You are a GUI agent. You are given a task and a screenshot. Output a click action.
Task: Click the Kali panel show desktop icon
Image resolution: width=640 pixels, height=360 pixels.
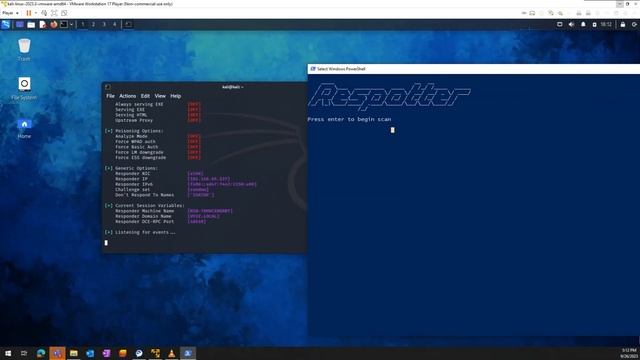click(x=20, y=24)
